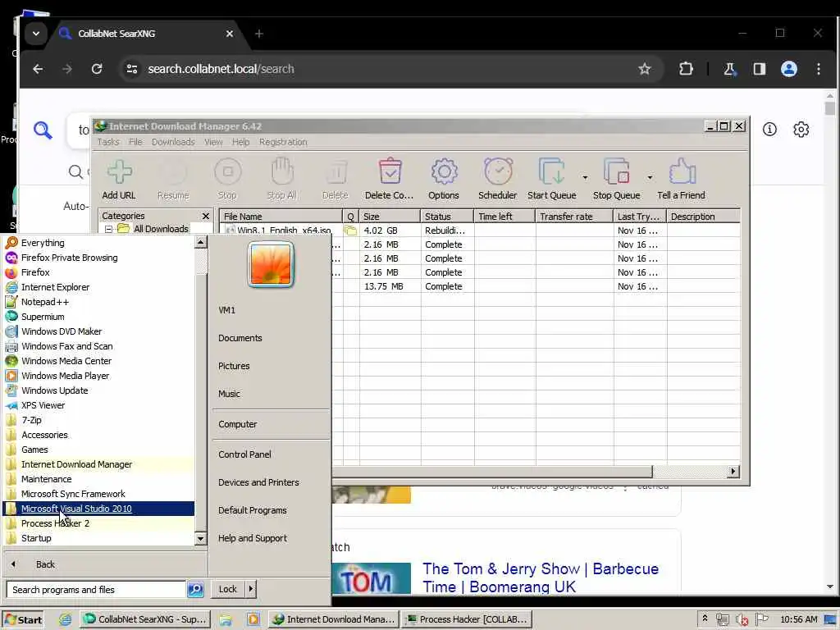Open Internet Explorer from Start menu
The width and height of the screenshot is (840, 630).
[99, 287]
